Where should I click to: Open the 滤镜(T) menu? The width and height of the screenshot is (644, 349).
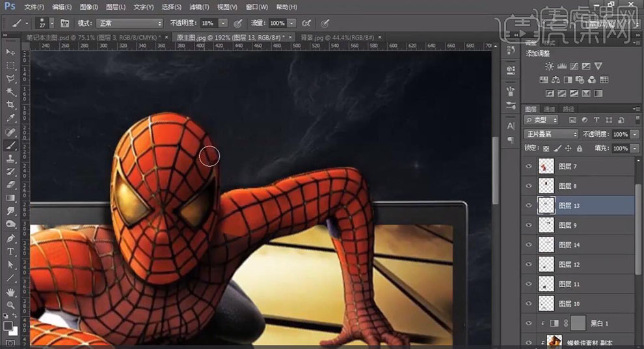pos(199,7)
